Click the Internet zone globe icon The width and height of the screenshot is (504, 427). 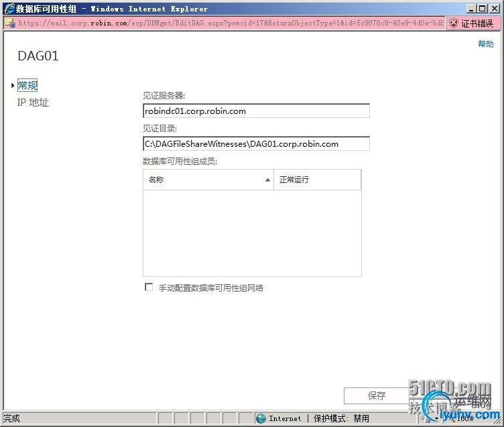261,418
